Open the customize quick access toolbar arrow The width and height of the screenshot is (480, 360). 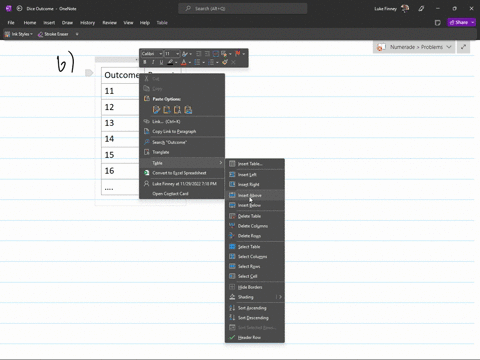[x=77, y=34]
